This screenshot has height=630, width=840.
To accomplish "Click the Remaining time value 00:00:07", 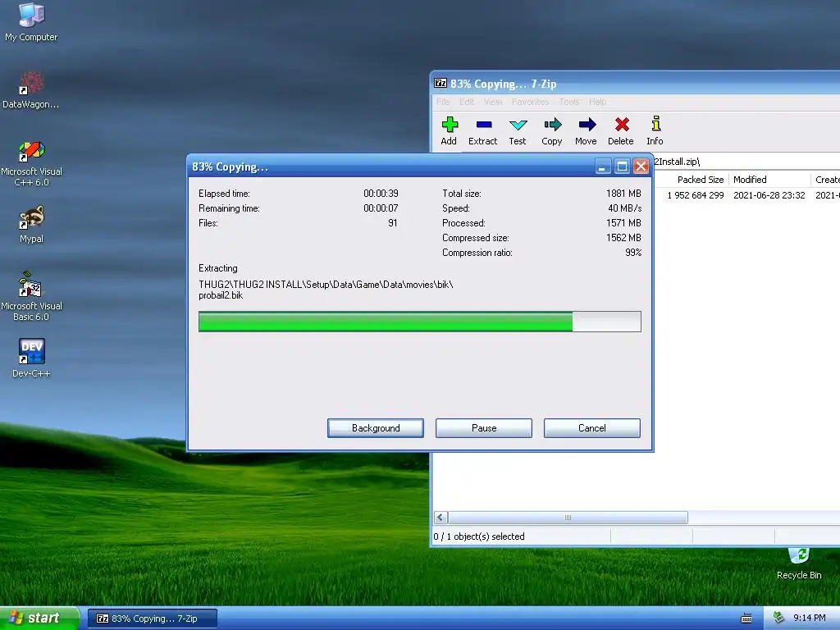I will pos(381,208).
